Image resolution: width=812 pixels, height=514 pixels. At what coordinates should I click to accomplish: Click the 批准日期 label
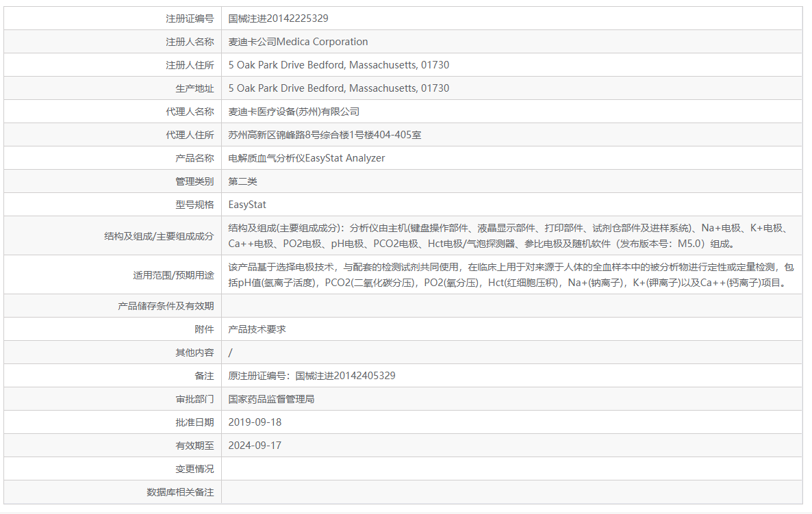[x=194, y=422]
